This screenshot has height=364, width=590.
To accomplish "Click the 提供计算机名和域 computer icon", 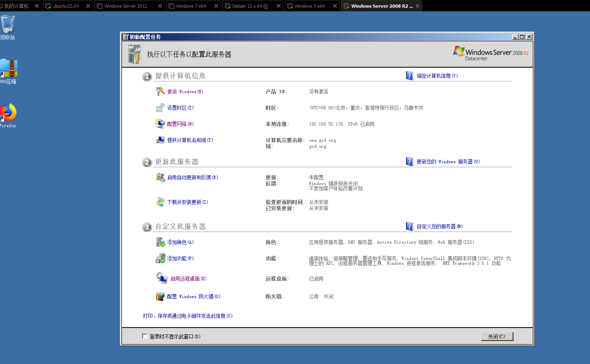I will pyautogui.click(x=160, y=140).
